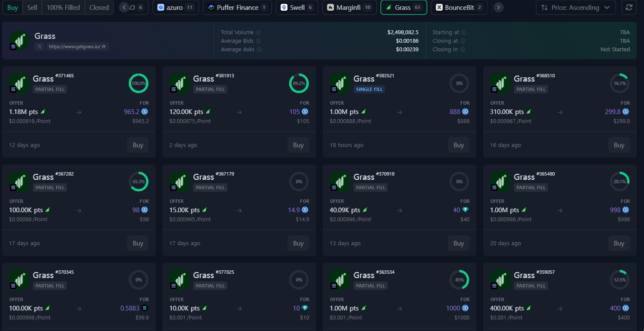This screenshot has height=331, width=644.
Task: Click the SINGLE FILL badge on offer #383521
Action: coord(369,89)
